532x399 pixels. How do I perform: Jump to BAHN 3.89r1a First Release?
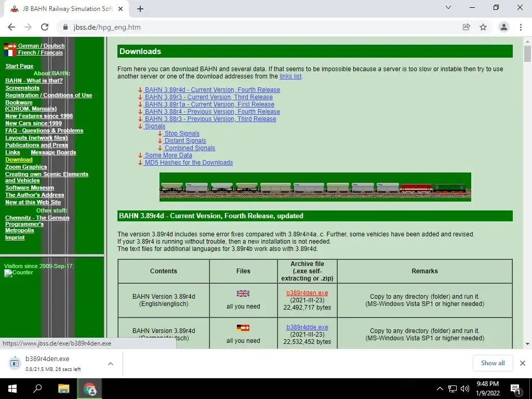(x=209, y=104)
